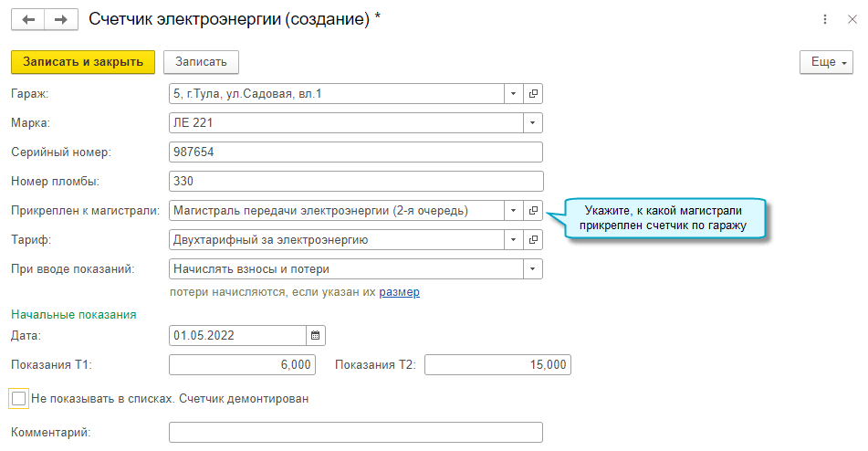Image resolution: width=868 pixels, height=451 pixels.
Task: Select the Показания Т2 field
Action: coord(497,364)
